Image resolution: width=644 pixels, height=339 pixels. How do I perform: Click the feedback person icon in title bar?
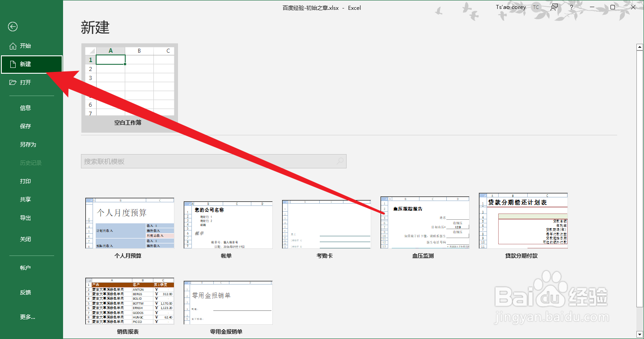[x=554, y=7]
